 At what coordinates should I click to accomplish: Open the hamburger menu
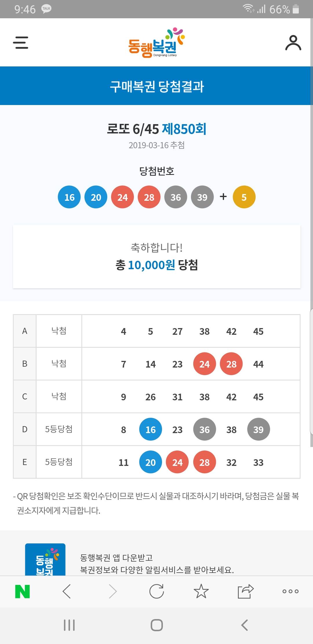point(21,42)
